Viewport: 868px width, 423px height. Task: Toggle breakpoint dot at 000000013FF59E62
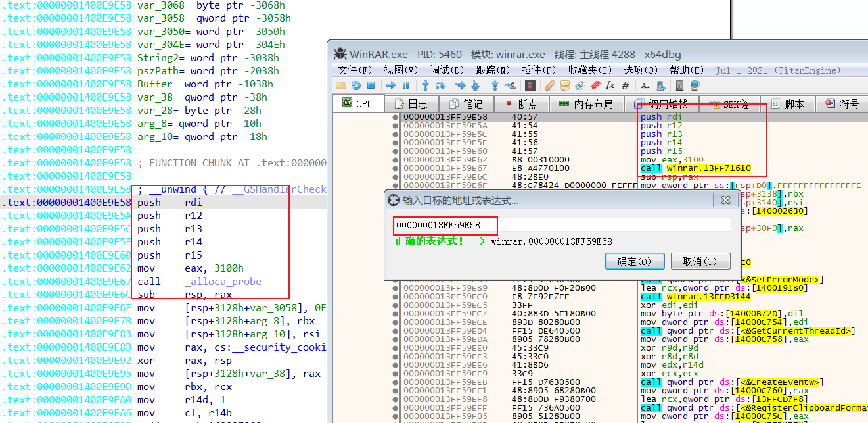(396, 160)
